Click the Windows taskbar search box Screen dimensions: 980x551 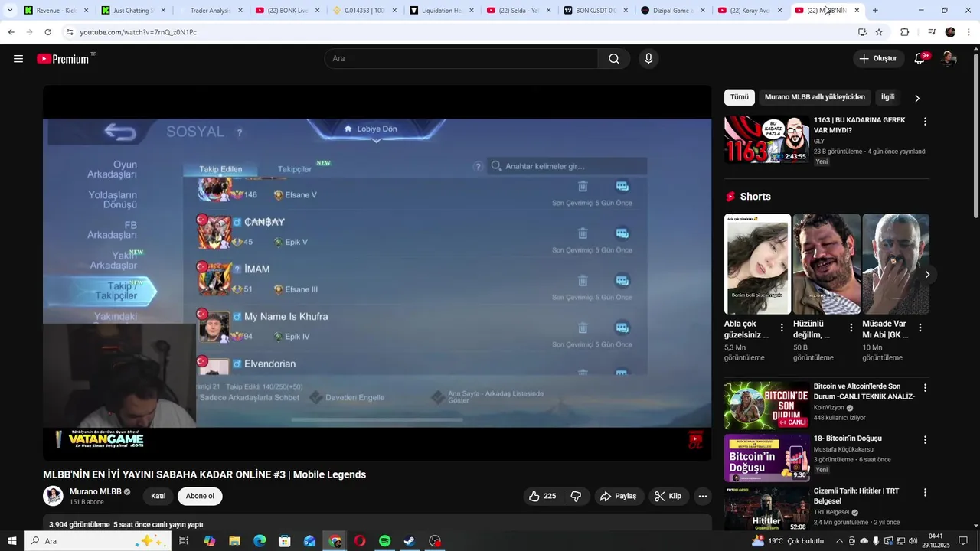98,541
